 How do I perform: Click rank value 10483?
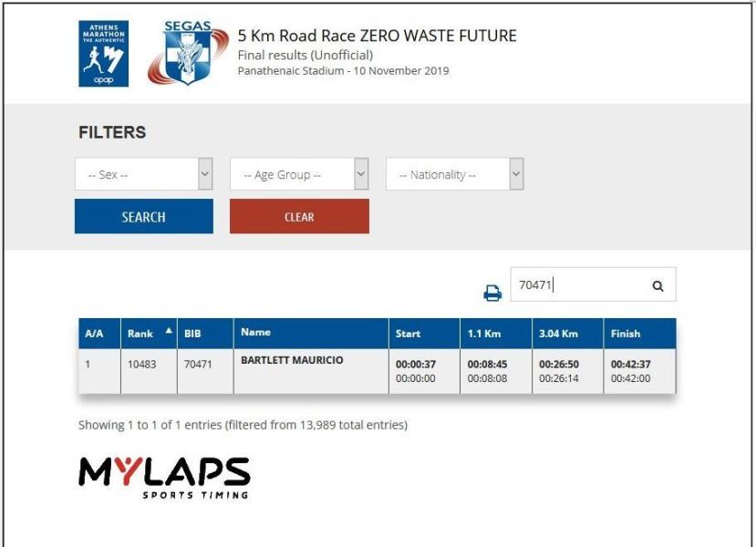click(141, 365)
